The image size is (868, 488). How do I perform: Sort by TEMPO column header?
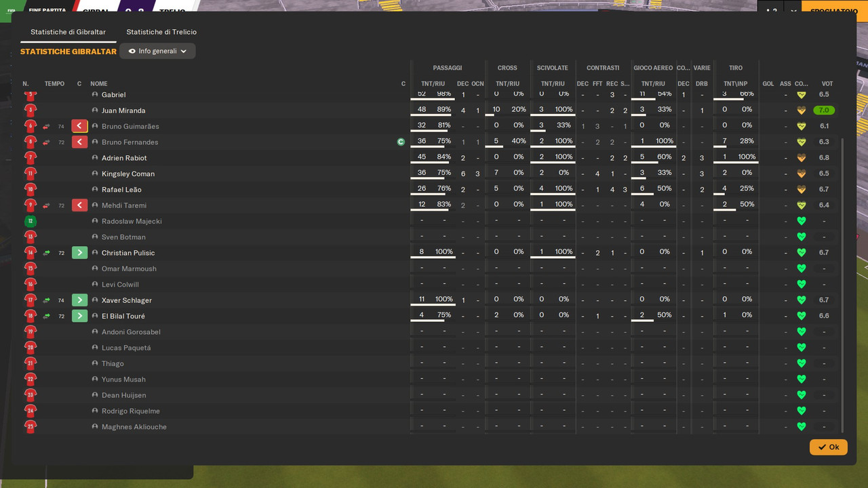coord(54,84)
